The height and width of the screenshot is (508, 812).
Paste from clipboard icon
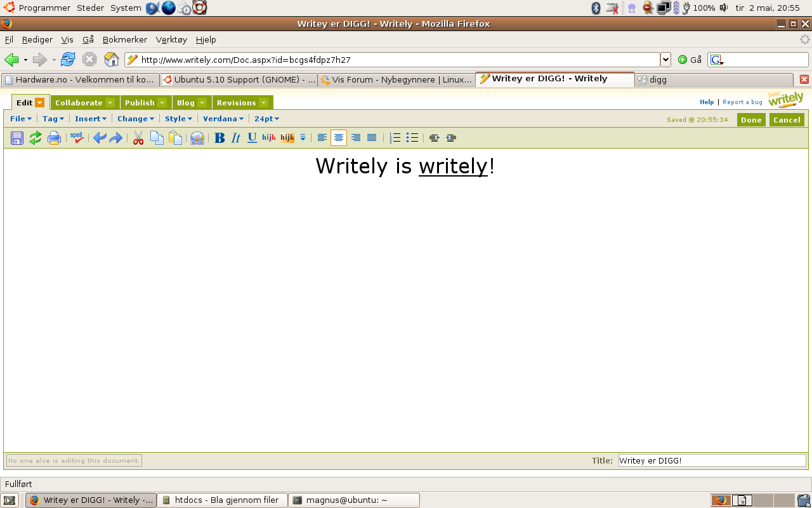[x=175, y=138]
